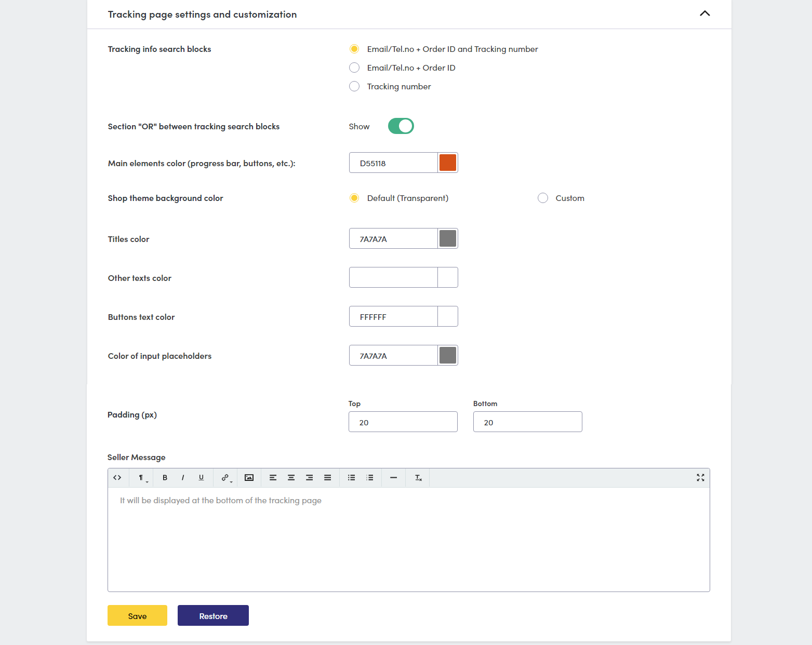Open the insert link tool
The image size is (812, 645).
[225, 478]
